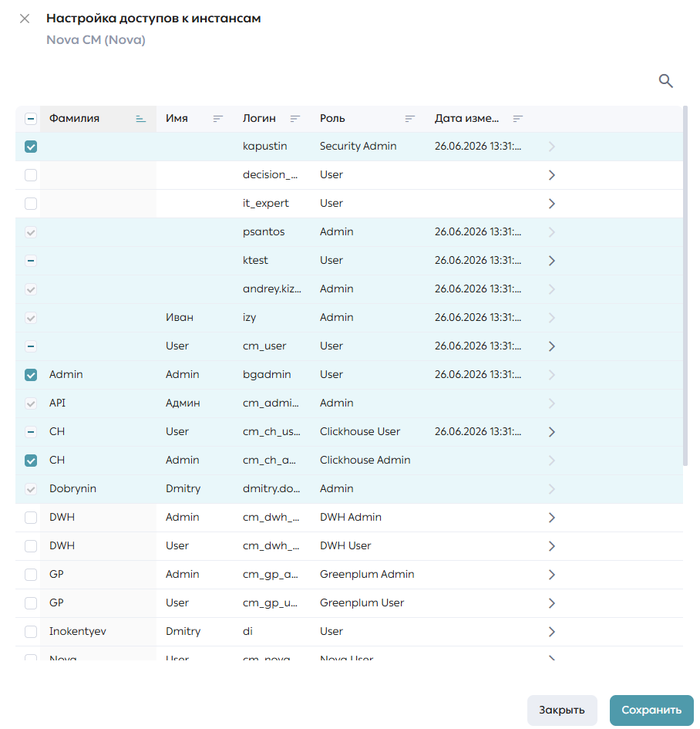Expand the Inokentyev row chevron
This screenshot has width=700, height=729.
click(x=551, y=632)
